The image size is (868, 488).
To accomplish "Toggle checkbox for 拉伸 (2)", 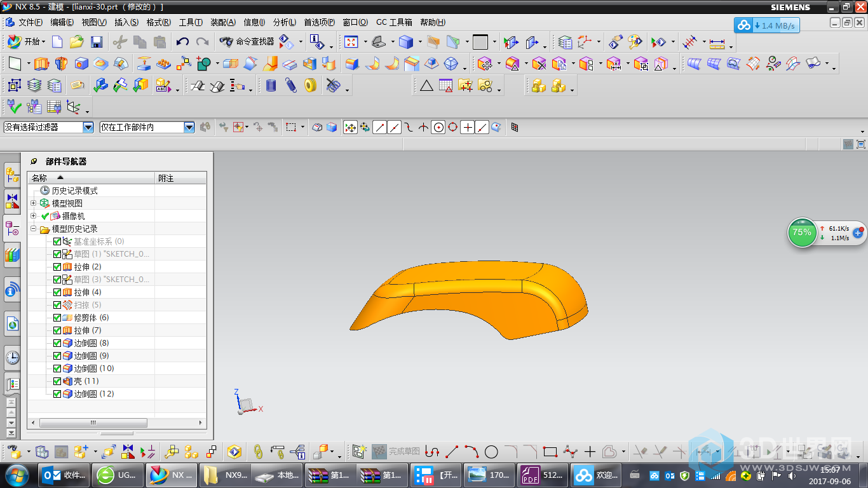I will point(57,267).
